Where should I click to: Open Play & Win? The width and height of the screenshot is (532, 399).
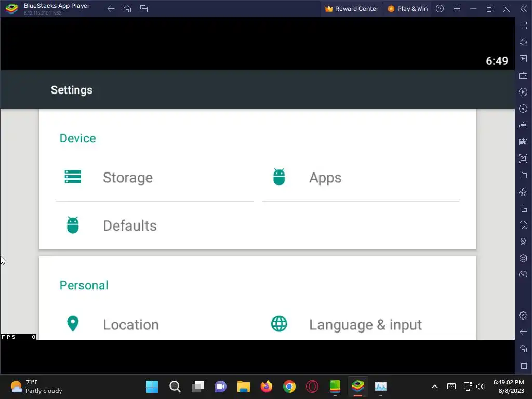click(407, 9)
